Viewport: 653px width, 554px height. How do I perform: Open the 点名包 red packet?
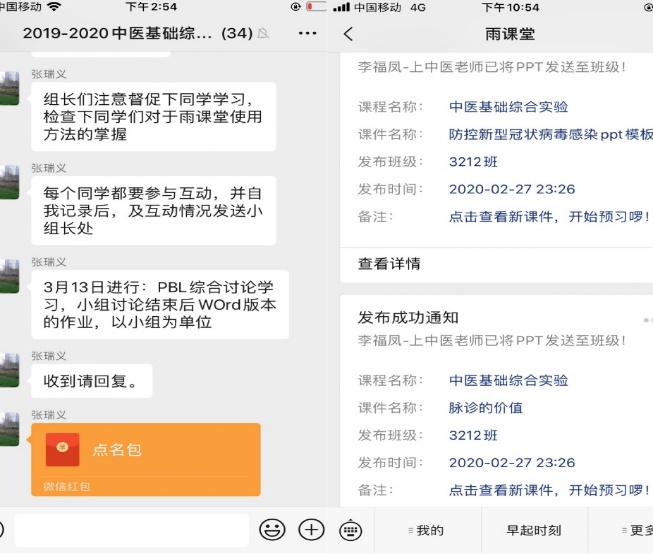point(146,459)
